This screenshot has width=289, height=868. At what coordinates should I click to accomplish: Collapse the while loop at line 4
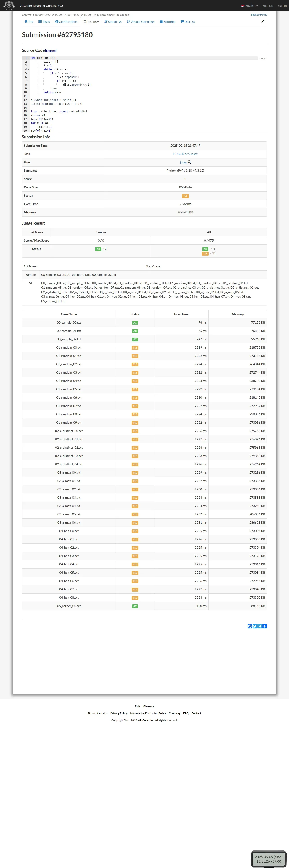(28, 69)
